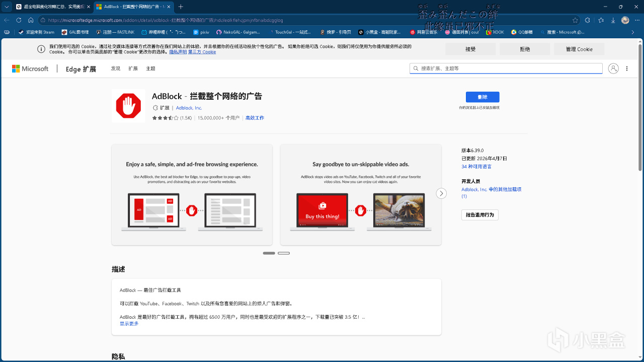644x362 pixels.
Task: Open the 搜索 - Microsoft bookmark
Action: pos(562,32)
